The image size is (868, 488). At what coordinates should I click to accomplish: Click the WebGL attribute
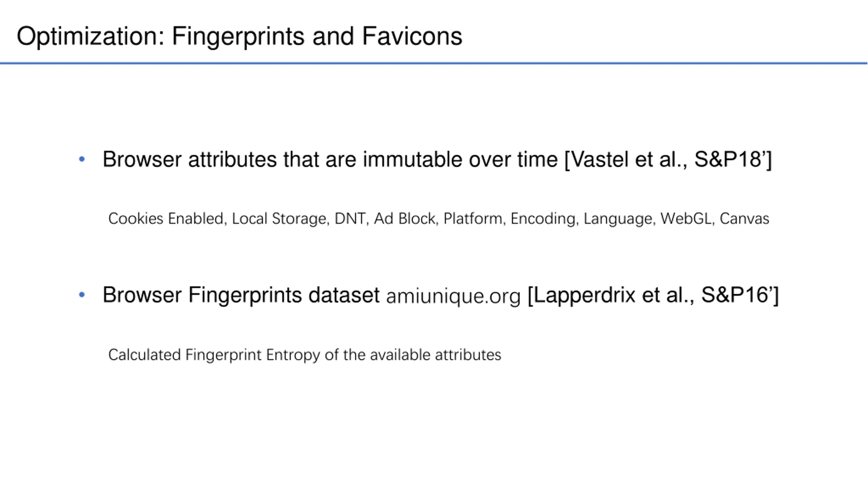686,219
